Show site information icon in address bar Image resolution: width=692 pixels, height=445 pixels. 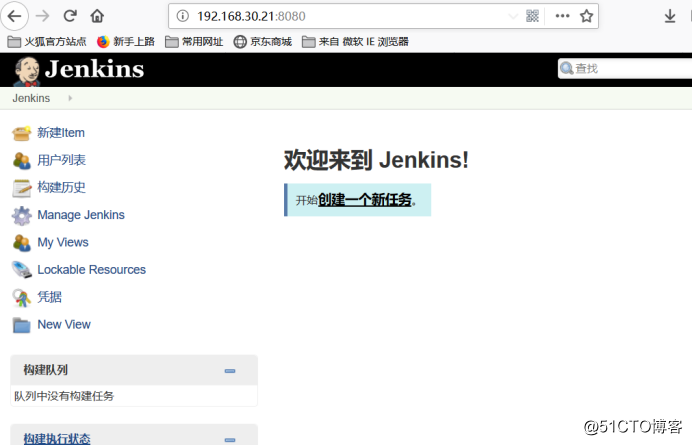coord(183,16)
